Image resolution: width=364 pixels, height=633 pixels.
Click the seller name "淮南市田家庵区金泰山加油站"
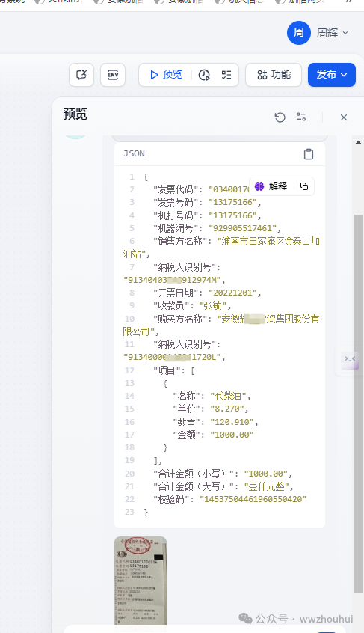(221, 248)
